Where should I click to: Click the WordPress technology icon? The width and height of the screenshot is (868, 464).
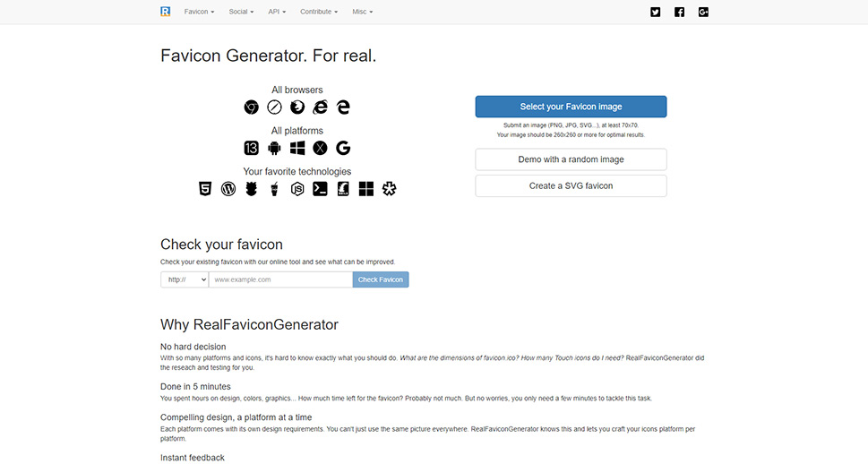228,189
